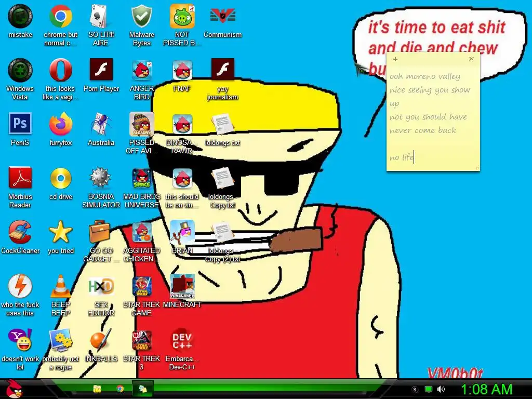This screenshot has height=399, width=532.
Task: Open 'DINOSA... RAWR' bird icon
Action: (x=182, y=124)
